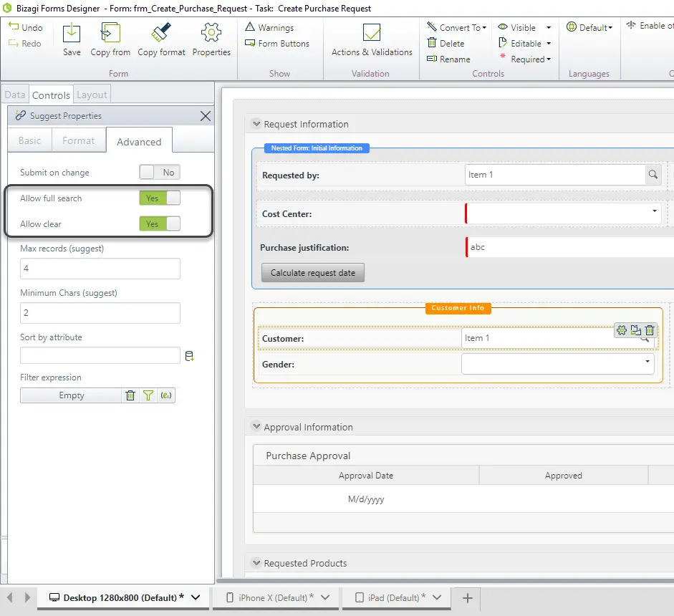
Task: Open Basic properties tab
Action: 29,140
